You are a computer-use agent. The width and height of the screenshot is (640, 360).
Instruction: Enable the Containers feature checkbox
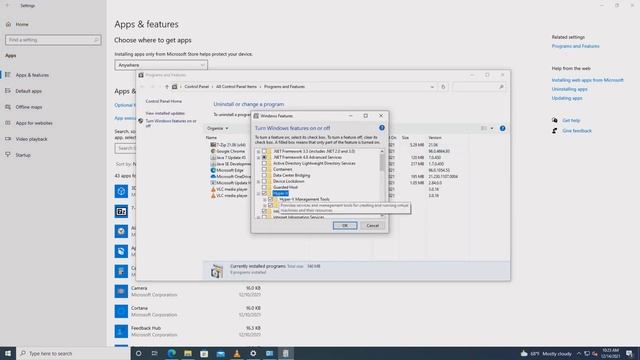(264, 169)
